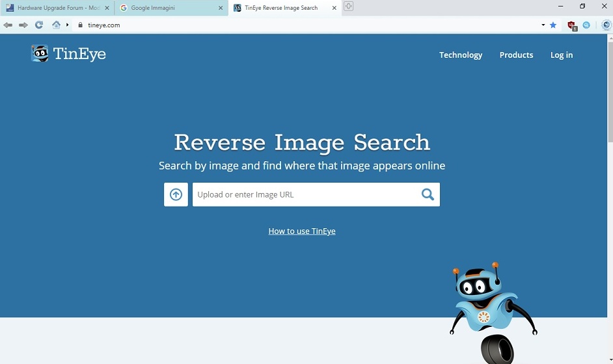Screen dimensions: 613x364
Task: Reload the tineye.com page
Action: (38, 25)
